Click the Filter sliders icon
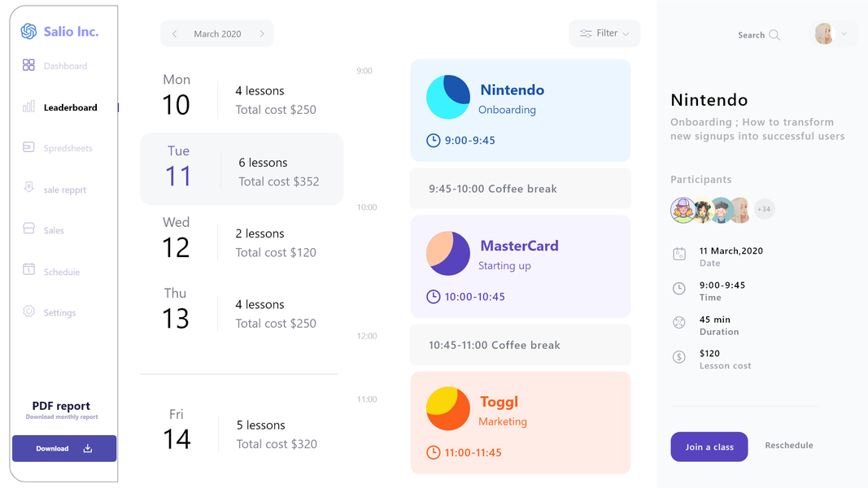Image resolution: width=868 pixels, height=488 pixels. [586, 33]
